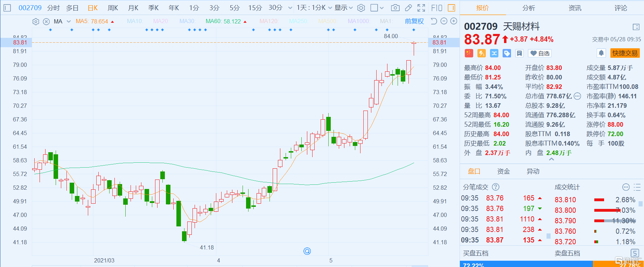
Task: Activate the drawing pencil tool
Action: [x=408, y=8]
